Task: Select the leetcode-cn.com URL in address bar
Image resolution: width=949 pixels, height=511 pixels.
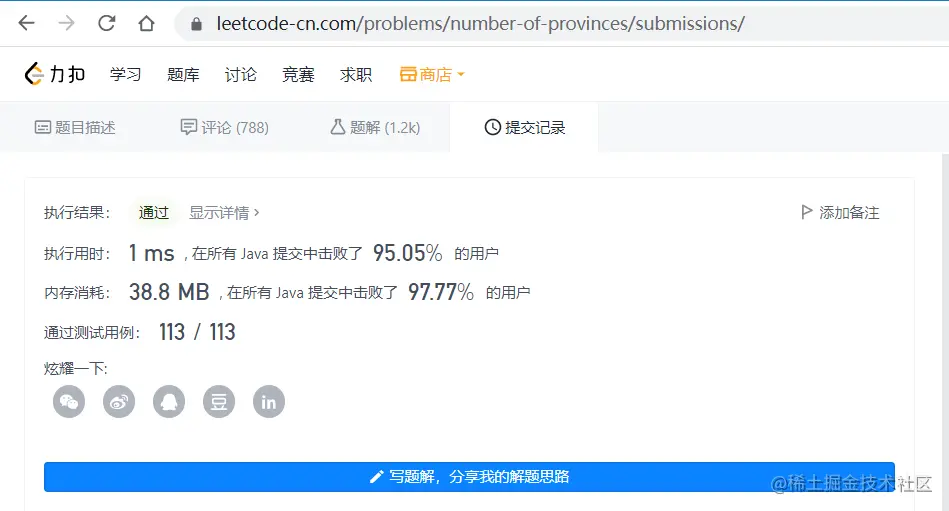Action: (x=481, y=24)
